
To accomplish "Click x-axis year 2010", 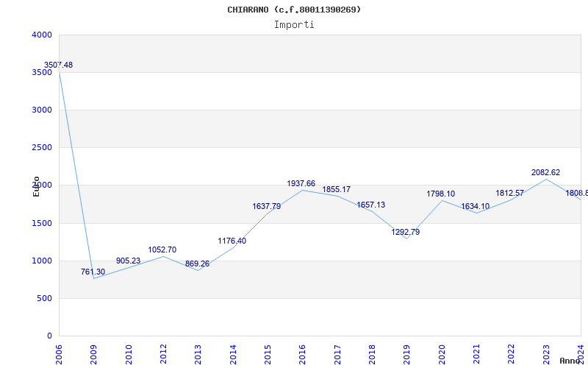I will pos(129,355).
